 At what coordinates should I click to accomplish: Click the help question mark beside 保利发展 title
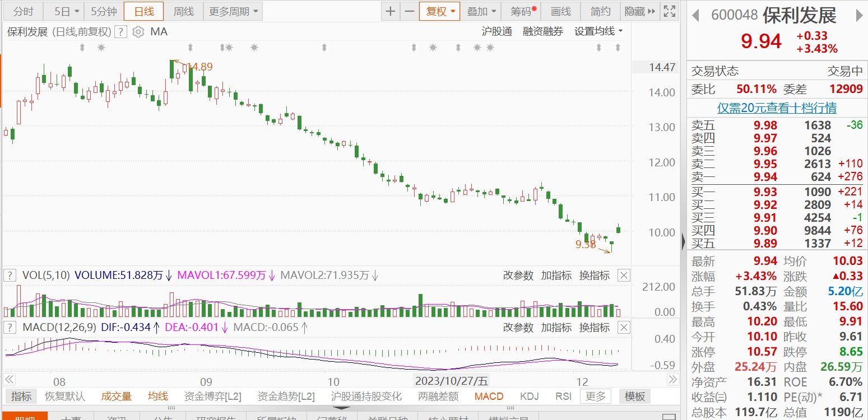click(x=120, y=32)
